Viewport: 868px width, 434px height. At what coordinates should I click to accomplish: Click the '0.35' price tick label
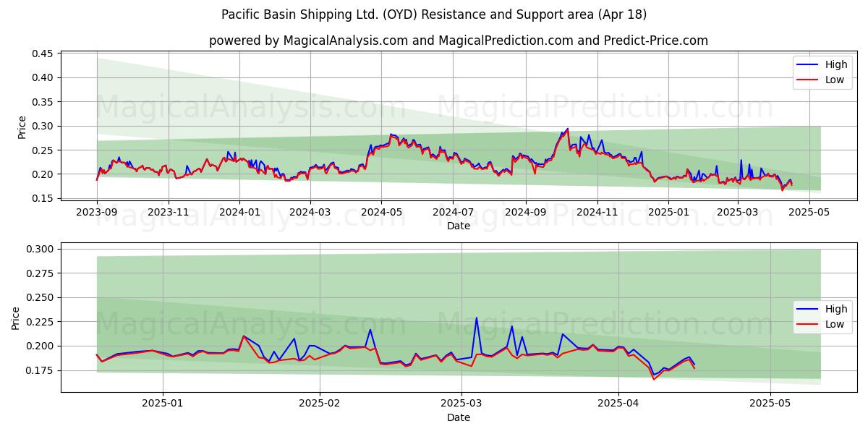coord(43,102)
